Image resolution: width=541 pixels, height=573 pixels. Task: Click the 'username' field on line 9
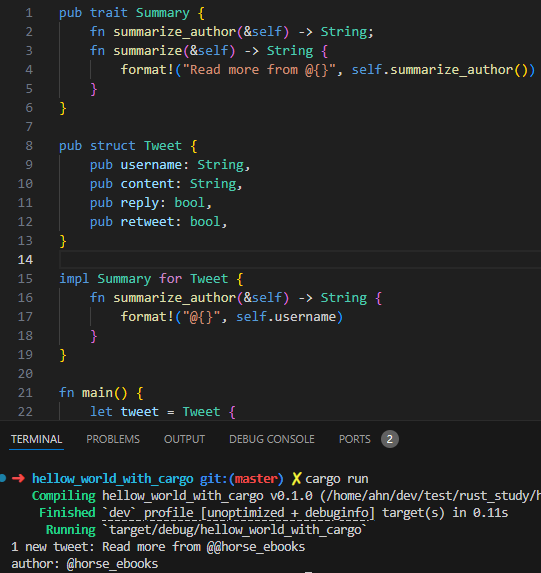coord(151,165)
